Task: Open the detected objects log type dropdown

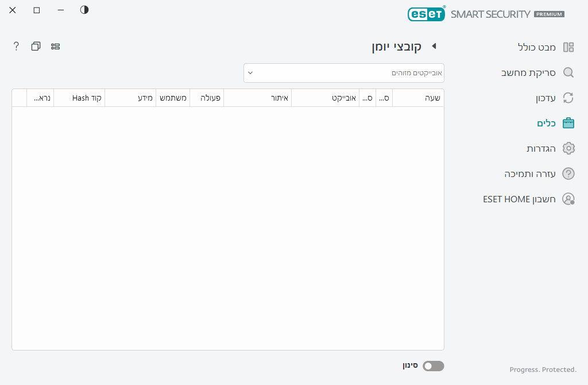Action: tap(343, 73)
